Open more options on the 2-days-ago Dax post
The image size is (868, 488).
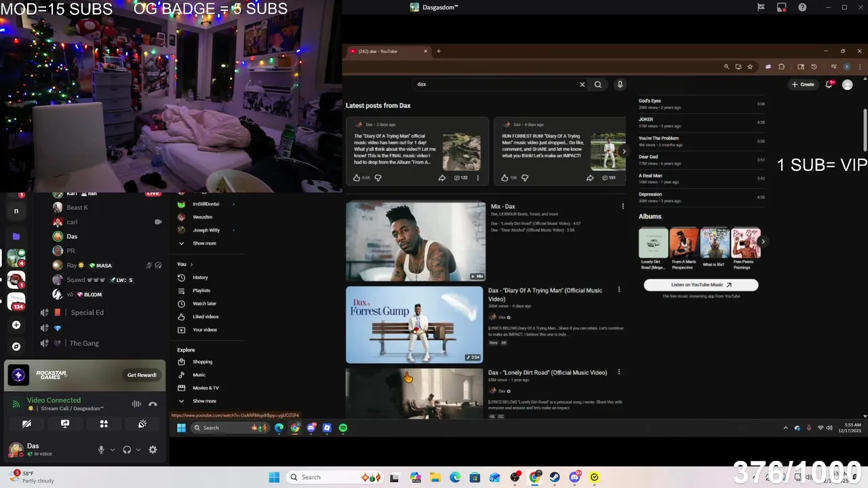[x=477, y=178]
